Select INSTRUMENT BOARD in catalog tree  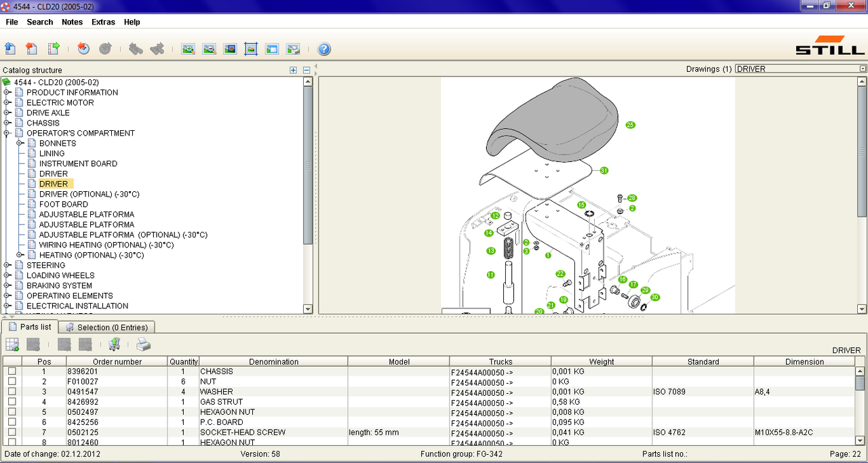[78, 163]
